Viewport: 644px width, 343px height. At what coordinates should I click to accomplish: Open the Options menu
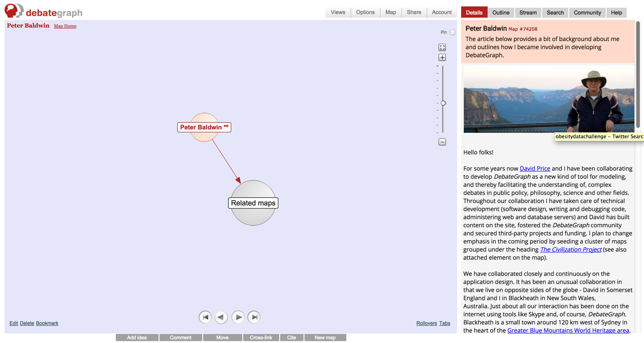[365, 12]
